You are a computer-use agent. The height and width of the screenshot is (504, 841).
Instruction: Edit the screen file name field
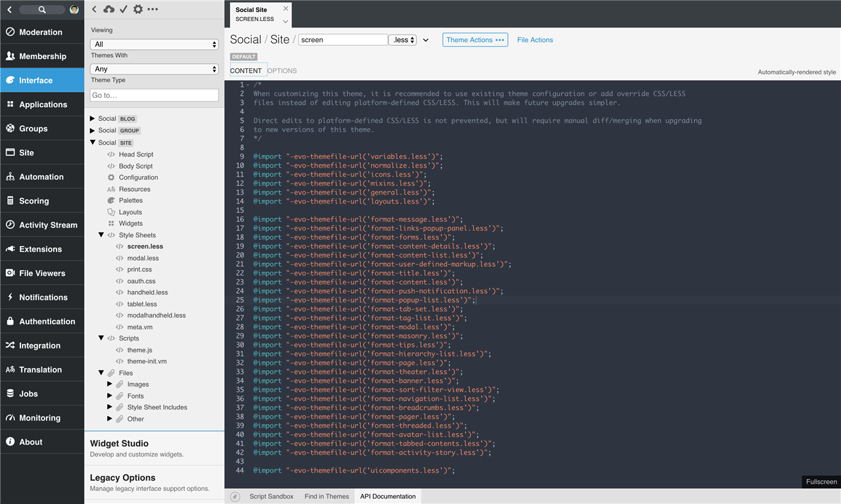343,39
